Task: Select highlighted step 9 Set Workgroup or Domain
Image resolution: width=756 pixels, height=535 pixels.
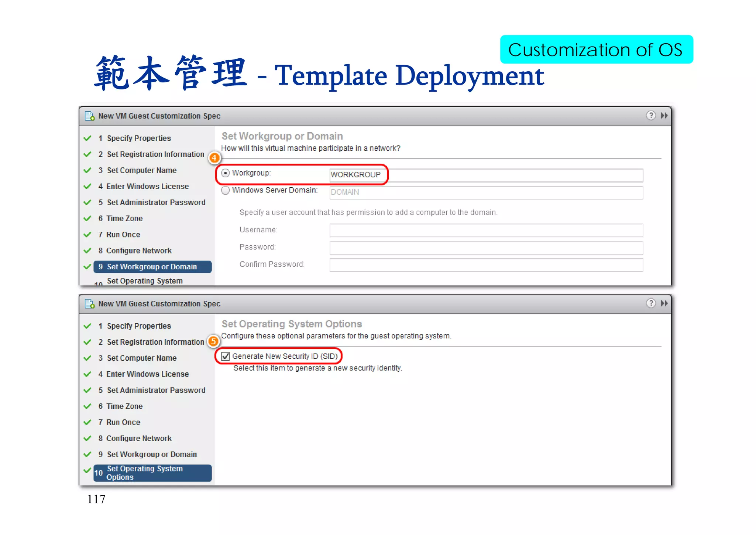Action: [x=152, y=267]
